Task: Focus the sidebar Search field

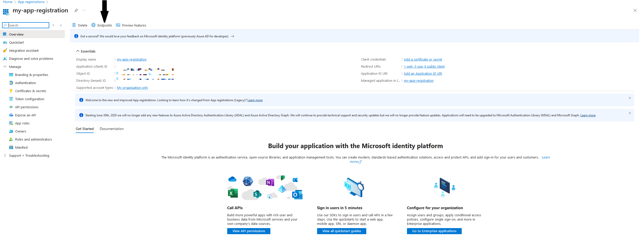Action: click(25, 25)
